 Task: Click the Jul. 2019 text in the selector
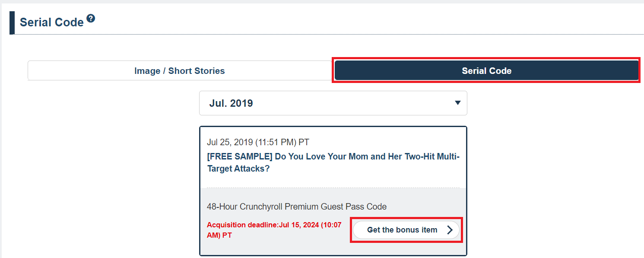(231, 103)
